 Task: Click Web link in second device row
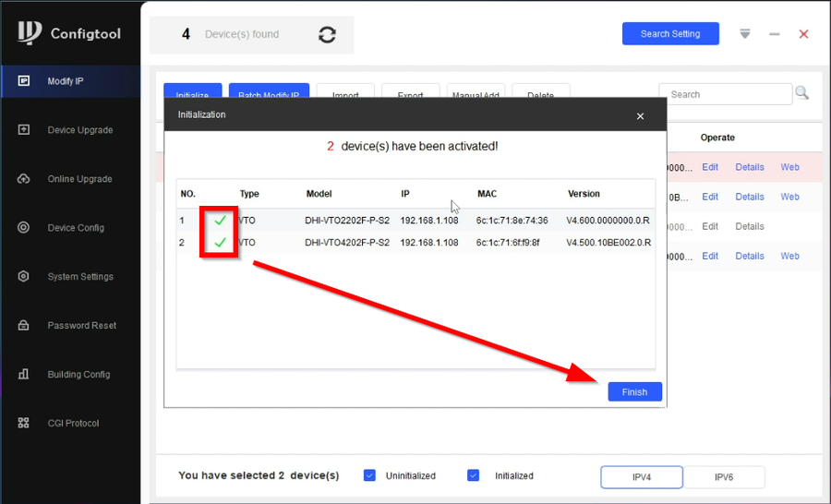point(789,197)
